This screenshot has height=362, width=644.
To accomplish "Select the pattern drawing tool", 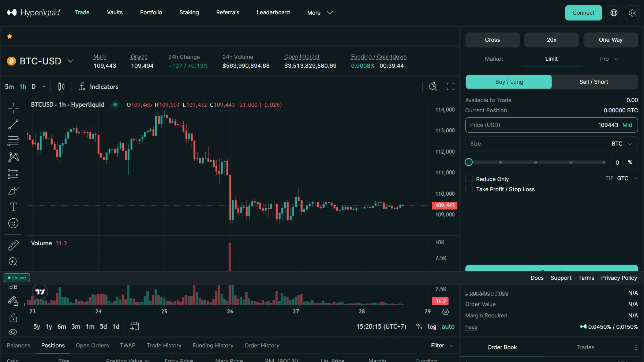I will tap(14, 157).
